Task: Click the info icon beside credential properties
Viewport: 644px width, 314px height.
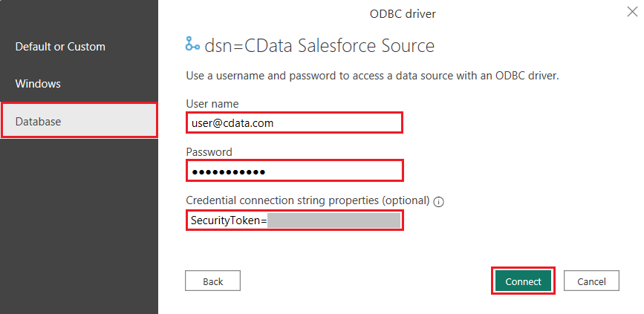Action: coord(438,201)
